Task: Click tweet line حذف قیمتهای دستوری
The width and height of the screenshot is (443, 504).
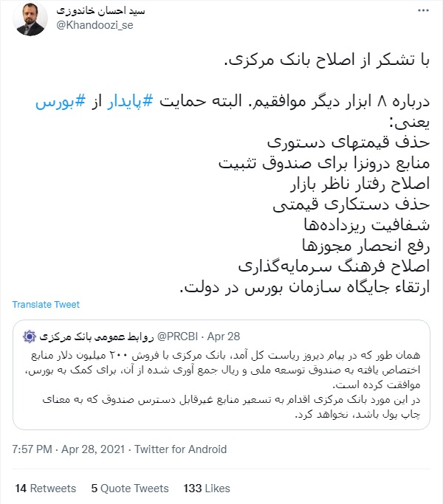Action: (x=348, y=142)
